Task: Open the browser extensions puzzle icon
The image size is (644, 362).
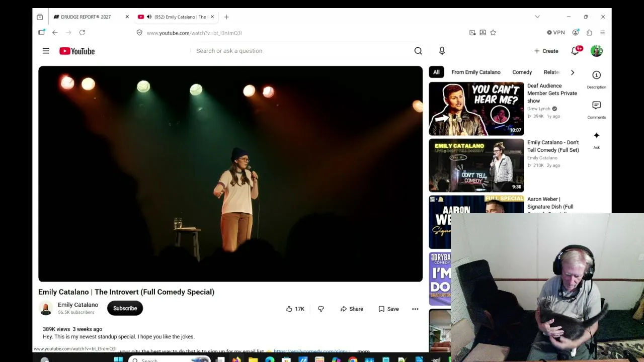Action: (589, 33)
